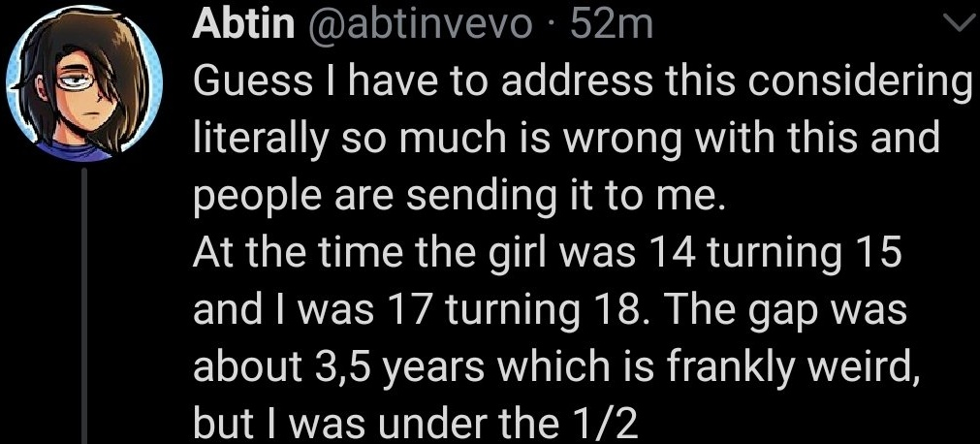980x444 pixels.
Task: Click the tweet line starting "Guess I have"
Action: (x=583, y=83)
